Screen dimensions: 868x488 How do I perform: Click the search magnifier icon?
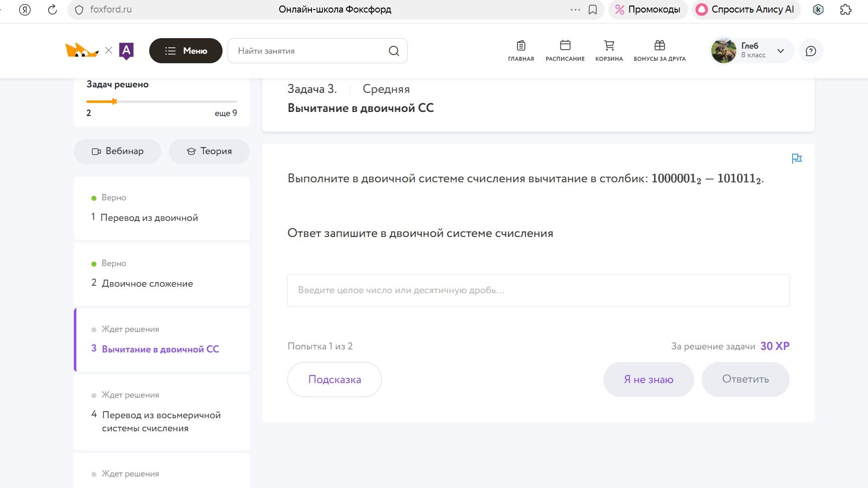click(x=394, y=51)
